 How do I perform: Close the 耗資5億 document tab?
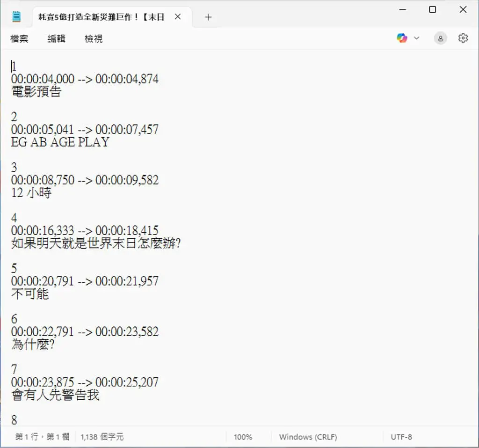(x=177, y=17)
